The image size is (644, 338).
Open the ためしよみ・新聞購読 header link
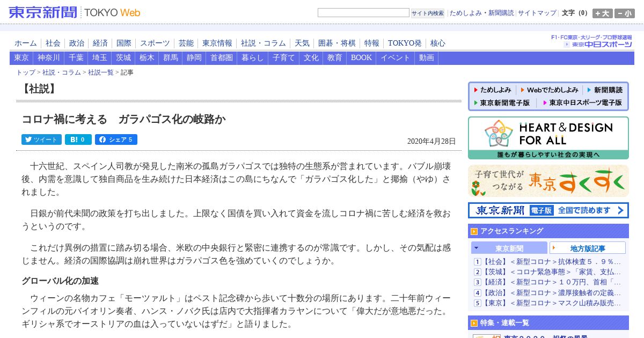[481, 13]
